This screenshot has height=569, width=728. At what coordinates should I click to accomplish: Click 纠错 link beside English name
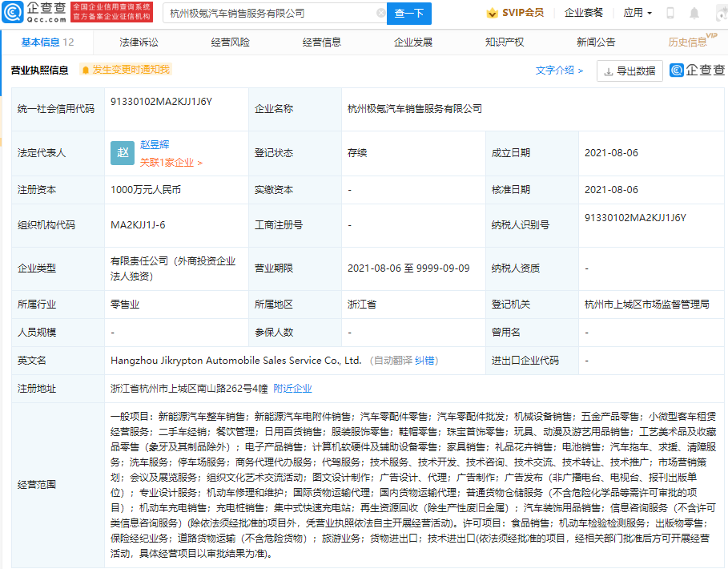click(x=424, y=361)
